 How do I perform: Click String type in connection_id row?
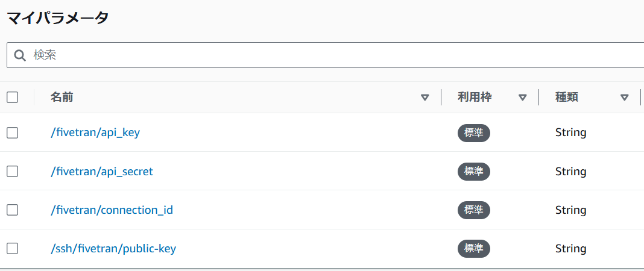571,210
